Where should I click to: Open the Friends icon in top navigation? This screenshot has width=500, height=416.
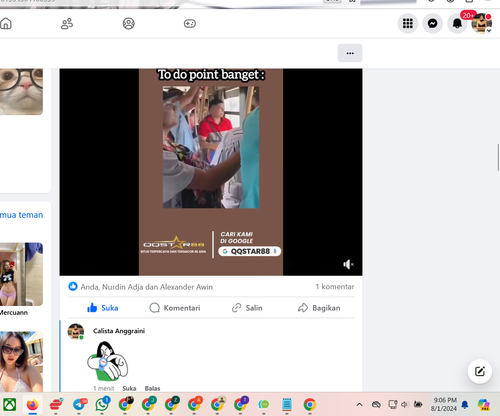67,24
